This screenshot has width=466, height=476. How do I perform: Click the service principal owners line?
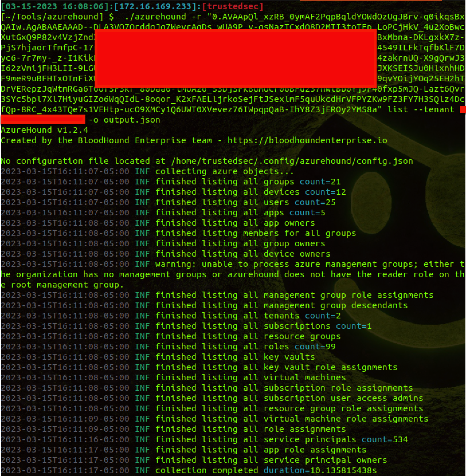click(x=271, y=460)
